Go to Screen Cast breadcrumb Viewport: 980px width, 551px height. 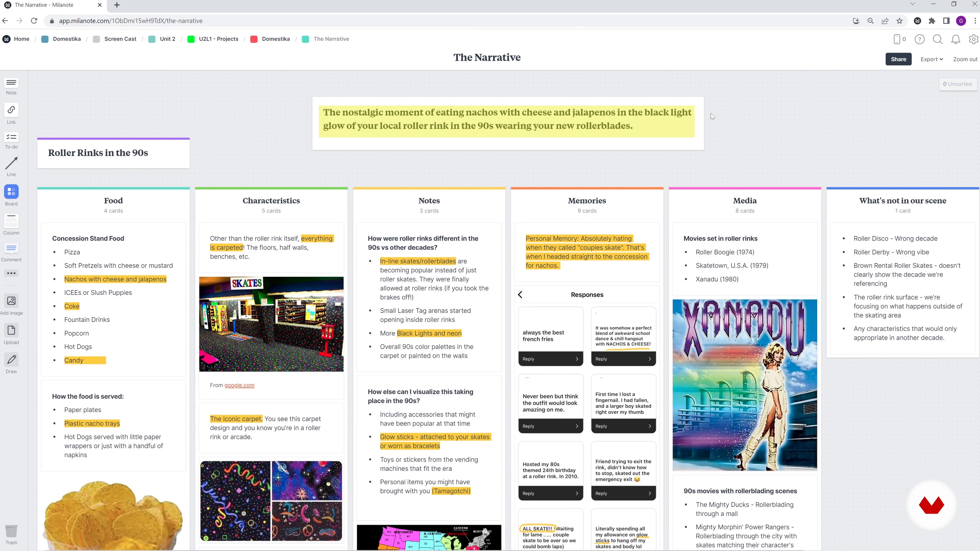(x=120, y=39)
